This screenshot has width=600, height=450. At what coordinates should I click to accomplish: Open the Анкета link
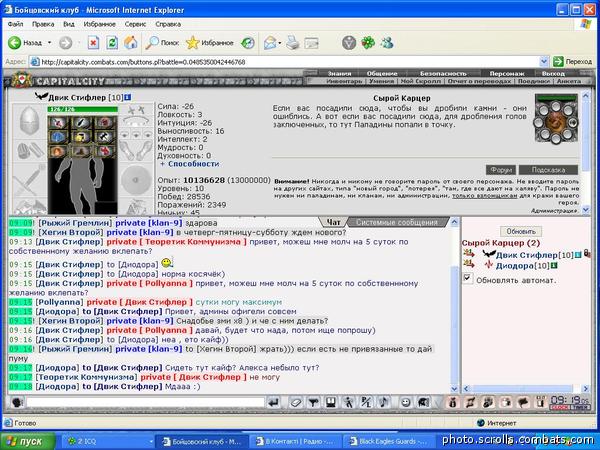point(569,81)
